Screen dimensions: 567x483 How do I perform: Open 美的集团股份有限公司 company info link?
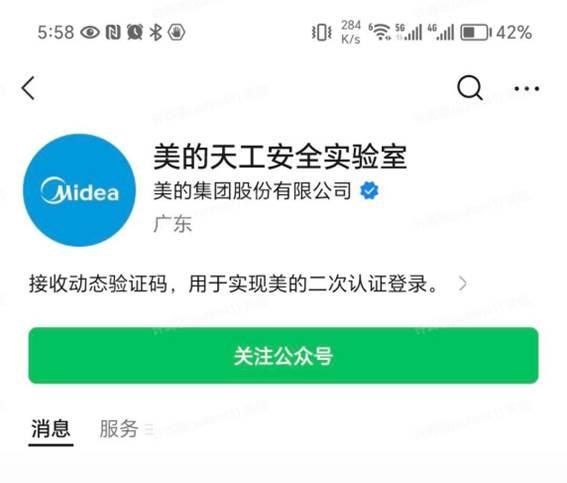click(x=252, y=191)
